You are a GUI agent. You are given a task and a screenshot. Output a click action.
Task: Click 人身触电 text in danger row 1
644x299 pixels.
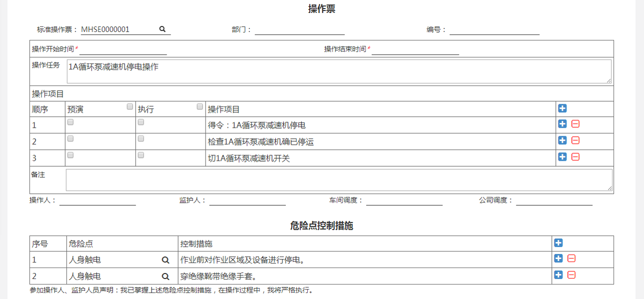[x=85, y=260]
